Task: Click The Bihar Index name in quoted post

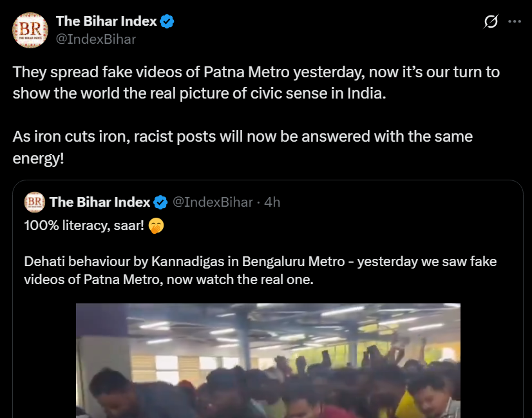Action: point(99,202)
